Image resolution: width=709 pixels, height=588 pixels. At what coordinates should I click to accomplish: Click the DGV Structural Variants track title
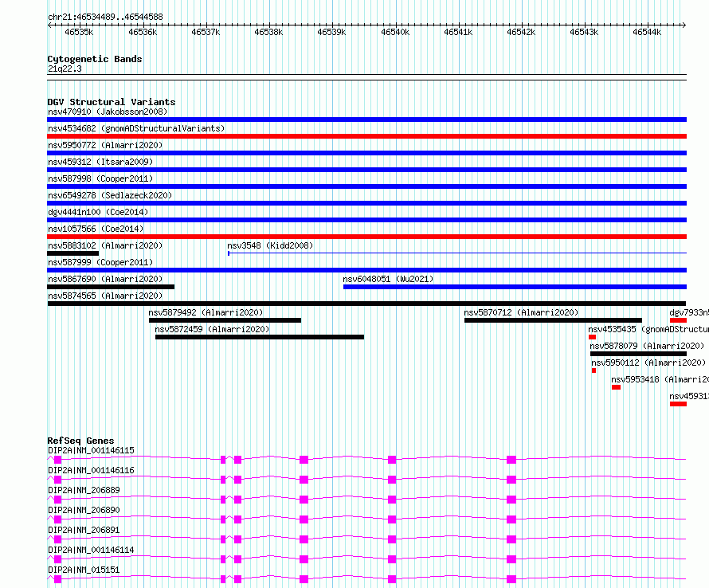(112, 102)
